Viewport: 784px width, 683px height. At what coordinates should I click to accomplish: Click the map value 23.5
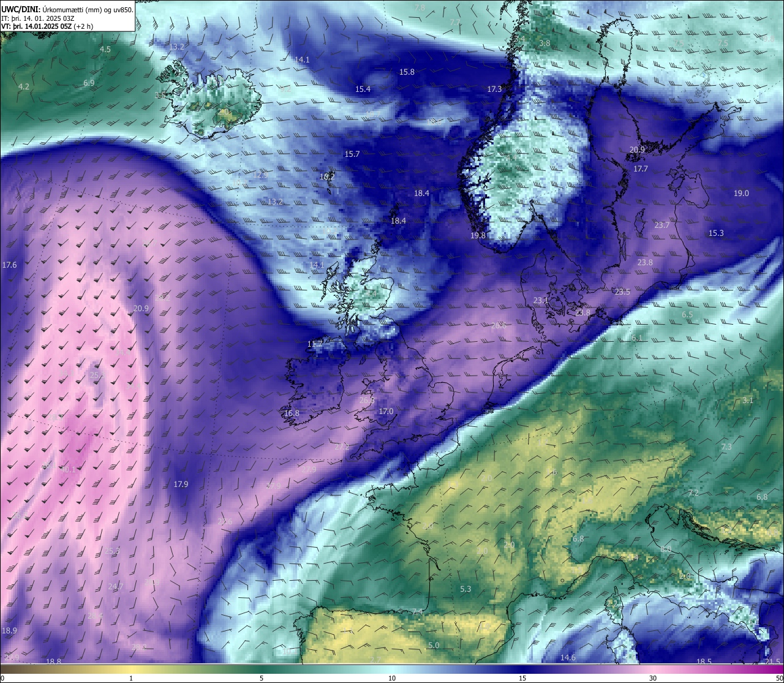click(x=622, y=292)
